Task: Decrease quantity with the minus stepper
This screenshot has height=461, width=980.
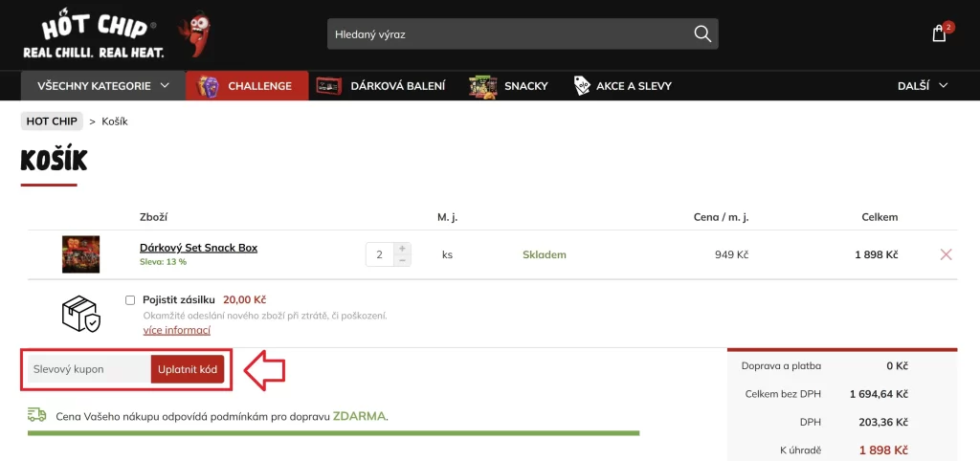Action: click(x=403, y=260)
